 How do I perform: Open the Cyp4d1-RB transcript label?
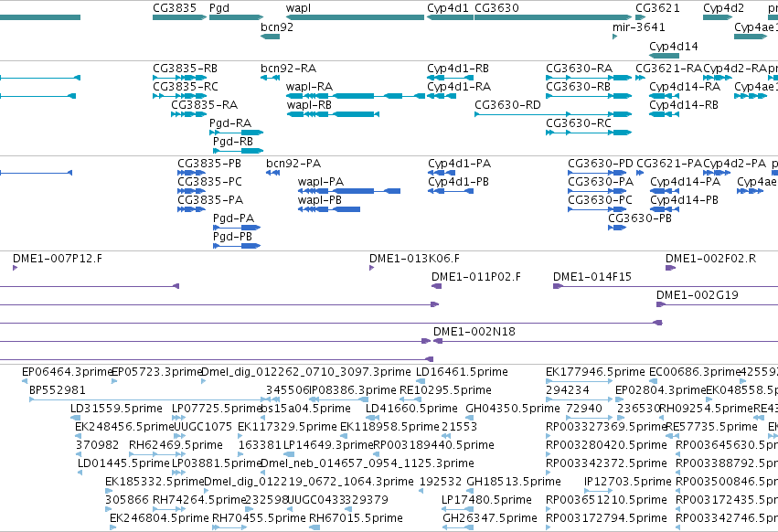pyautogui.click(x=458, y=68)
